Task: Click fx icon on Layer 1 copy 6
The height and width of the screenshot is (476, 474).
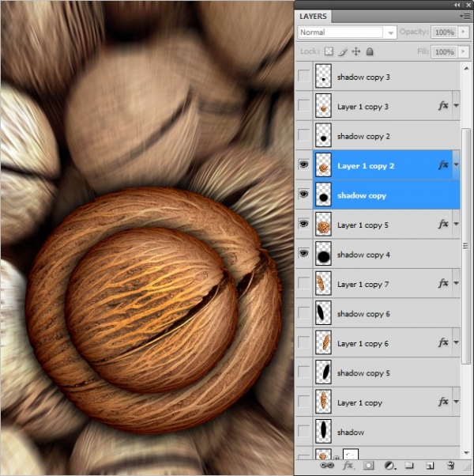Action: (x=443, y=342)
